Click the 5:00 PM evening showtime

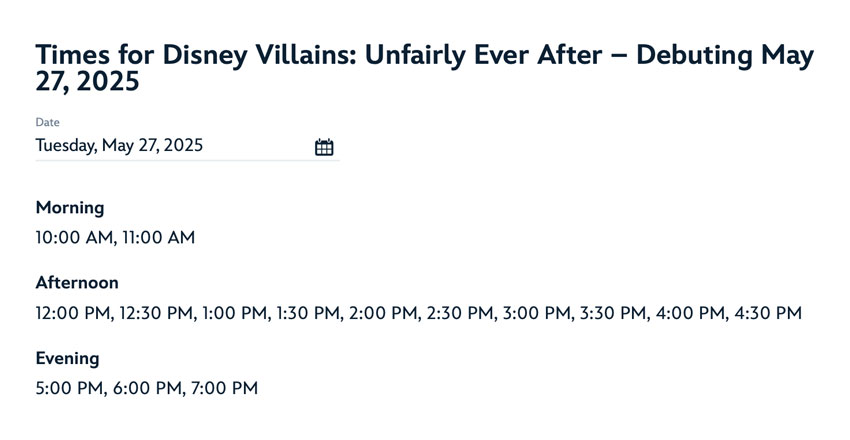click(69, 388)
